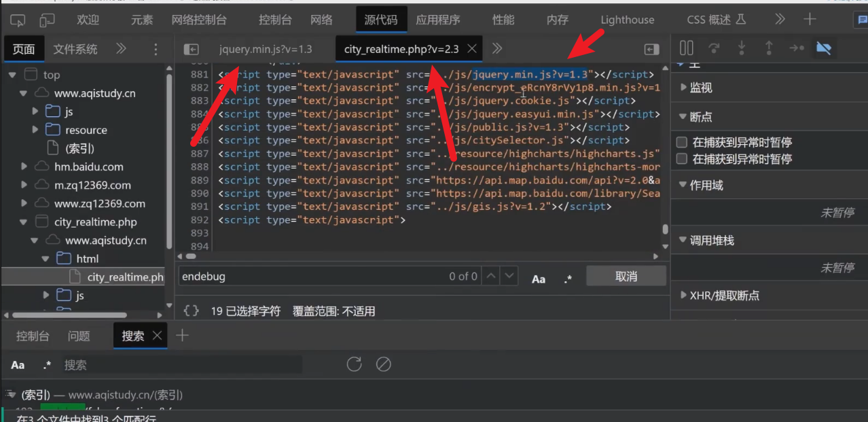This screenshot has height=422, width=868.
Task: Expand the 监视 watch section
Action: (700, 88)
